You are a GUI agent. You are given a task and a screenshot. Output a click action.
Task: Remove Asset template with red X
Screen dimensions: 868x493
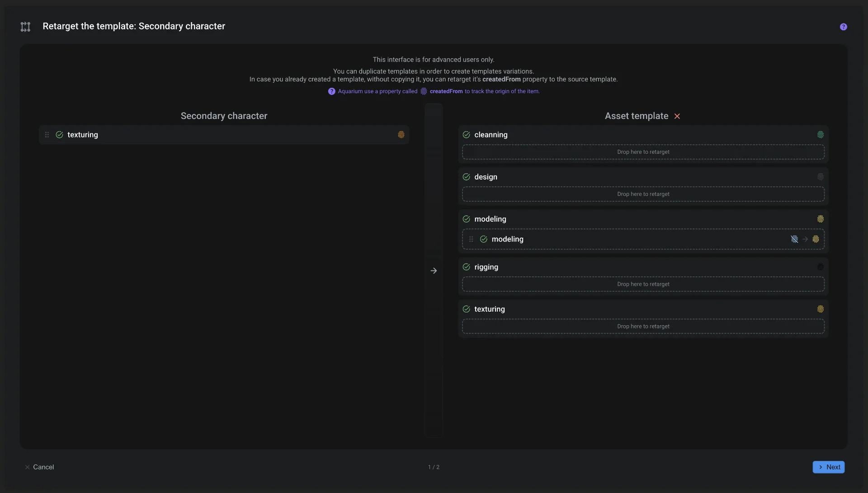pyautogui.click(x=677, y=116)
